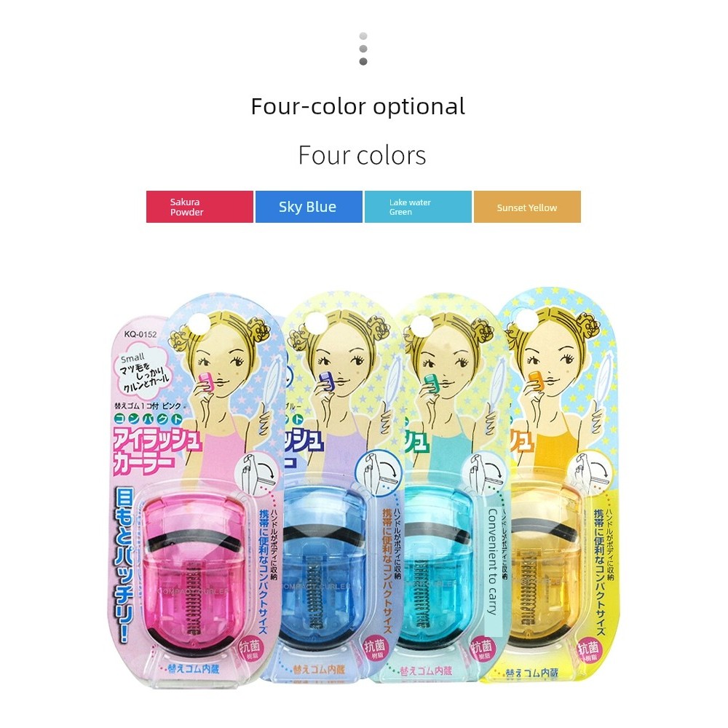Click the Small speech bubble on pink package
The width and height of the screenshot is (728, 728).
(142, 373)
